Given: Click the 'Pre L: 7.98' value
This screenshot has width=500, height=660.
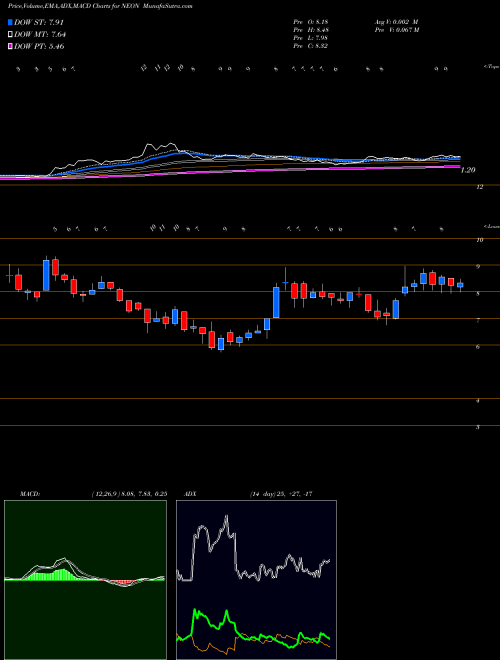Looking at the screenshot, I should [311, 38].
